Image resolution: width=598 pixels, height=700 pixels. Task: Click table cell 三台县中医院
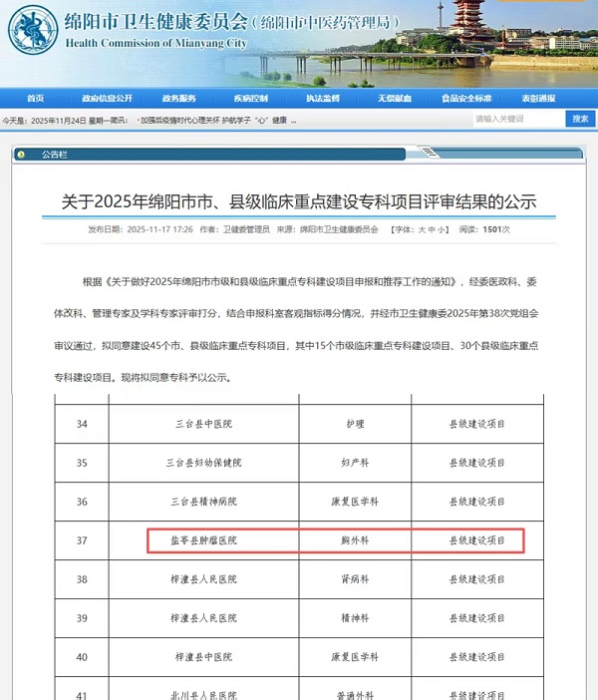coord(203,424)
